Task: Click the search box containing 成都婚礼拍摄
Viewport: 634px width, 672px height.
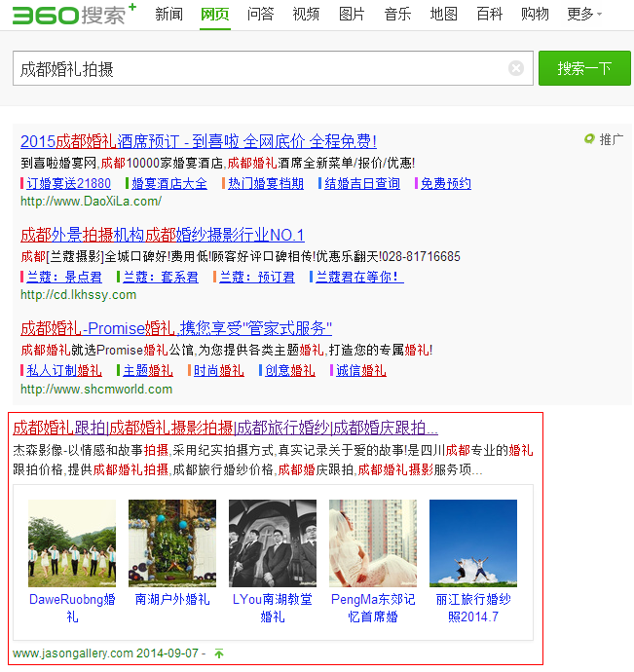Action: pos(258,69)
